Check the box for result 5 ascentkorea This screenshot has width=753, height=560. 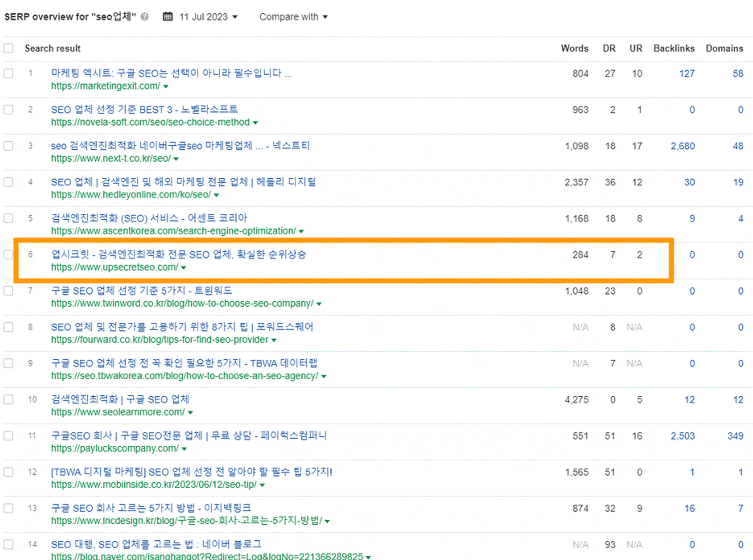(8, 218)
